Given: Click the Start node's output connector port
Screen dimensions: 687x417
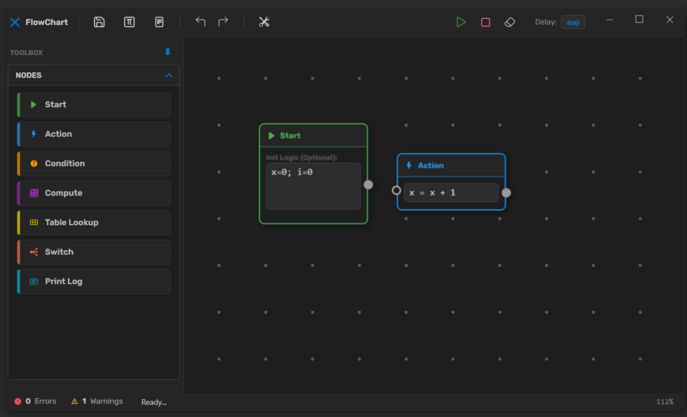Looking at the screenshot, I should click(x=369, y=185).
